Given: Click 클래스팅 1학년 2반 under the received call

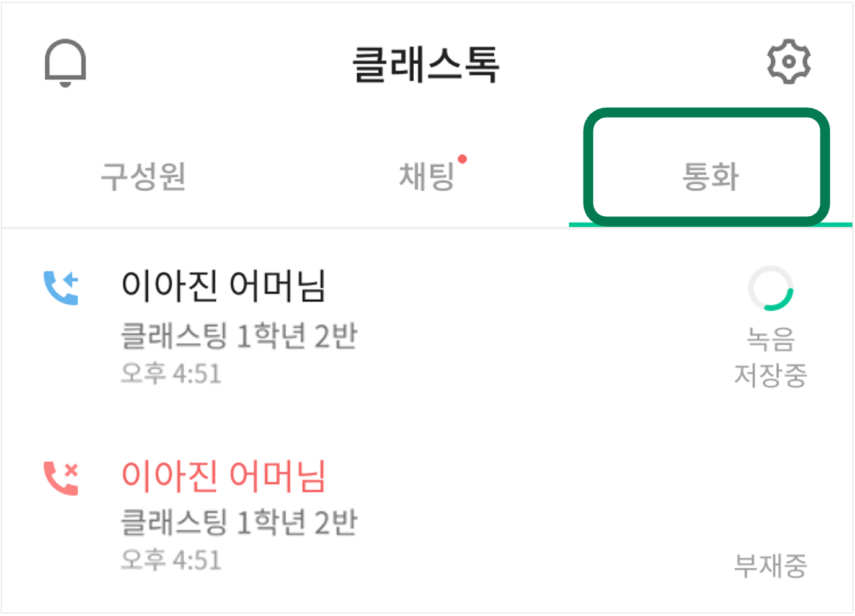Looking at the screenshot, I should 239,336.
